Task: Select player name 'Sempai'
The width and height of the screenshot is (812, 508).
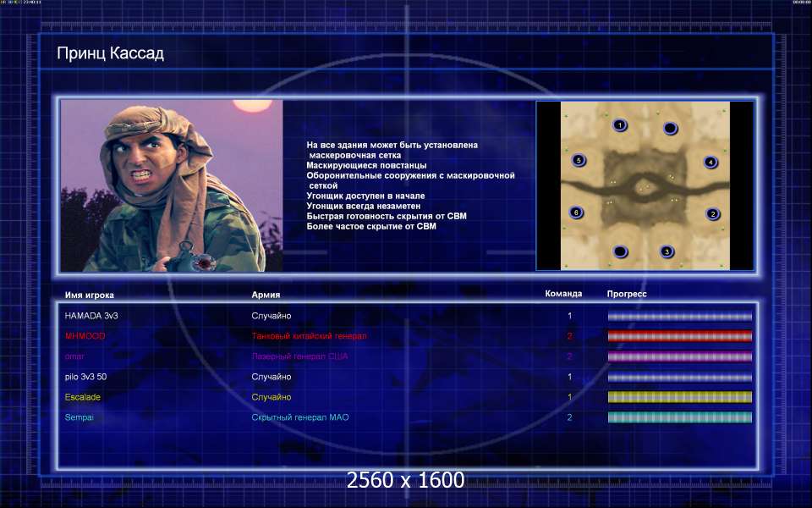Action: 79,417
